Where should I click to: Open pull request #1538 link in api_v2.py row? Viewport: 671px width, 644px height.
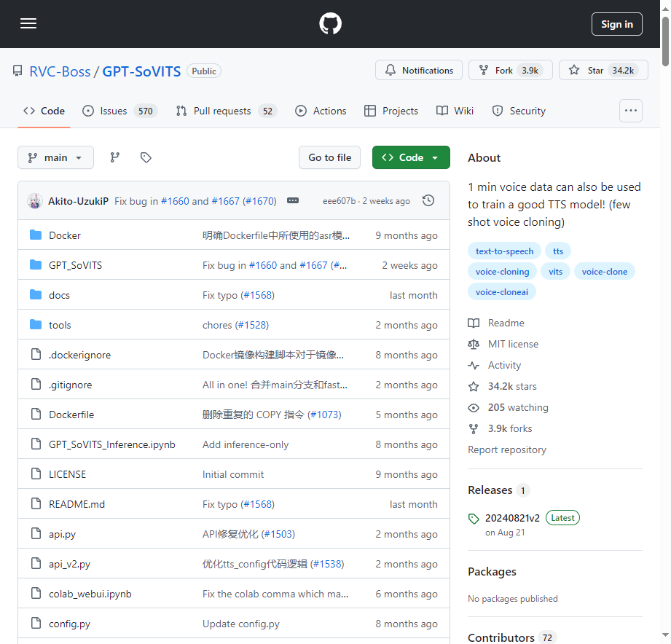(x=327, y=565)
